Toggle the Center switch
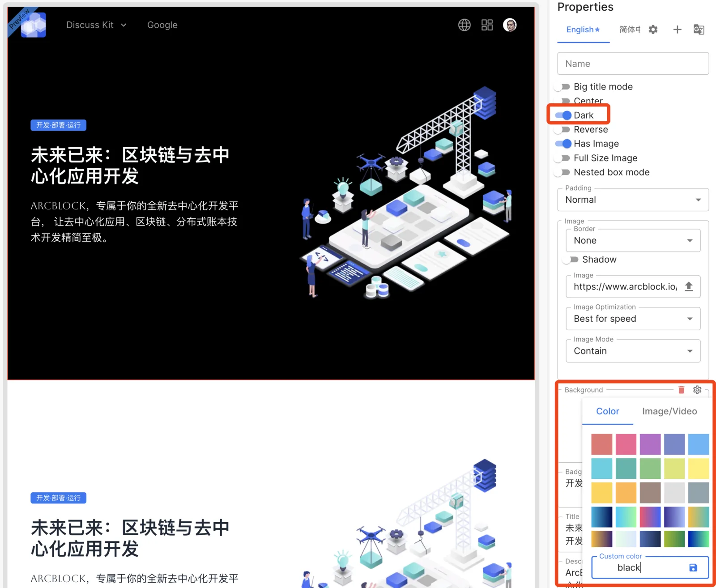Viewport: 716px width, 588px height. click(x=563, y=101)
